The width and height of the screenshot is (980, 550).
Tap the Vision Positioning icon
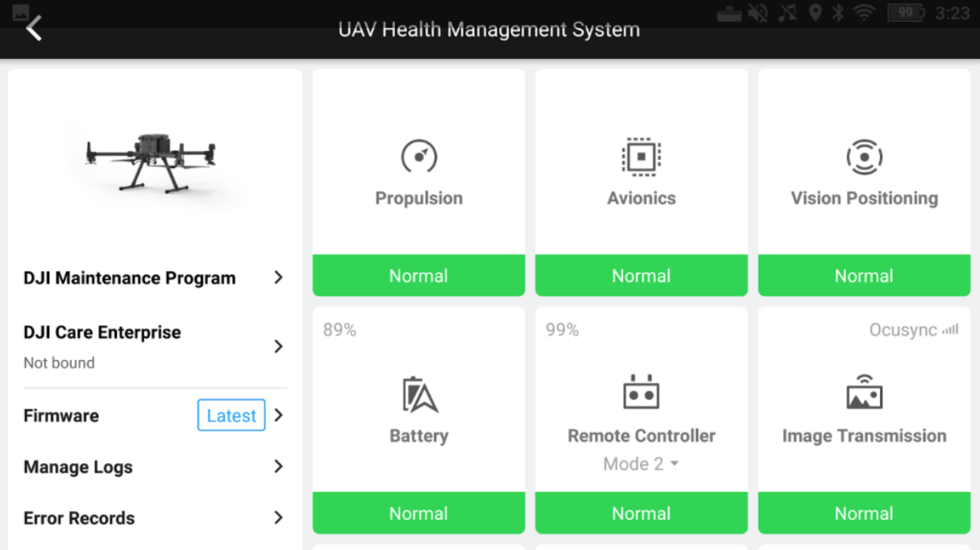[x=864, y=157]
